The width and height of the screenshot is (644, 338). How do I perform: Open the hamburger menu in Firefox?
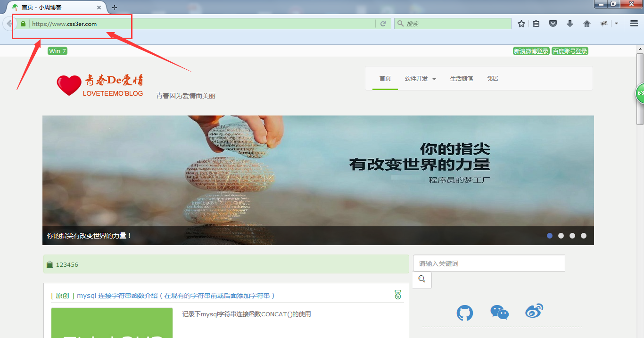click(x=634, y=24)
